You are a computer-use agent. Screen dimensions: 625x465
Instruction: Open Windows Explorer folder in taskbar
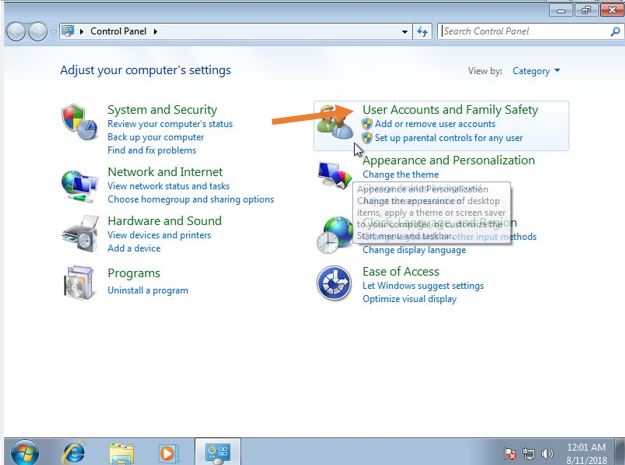tap(121, 454)
